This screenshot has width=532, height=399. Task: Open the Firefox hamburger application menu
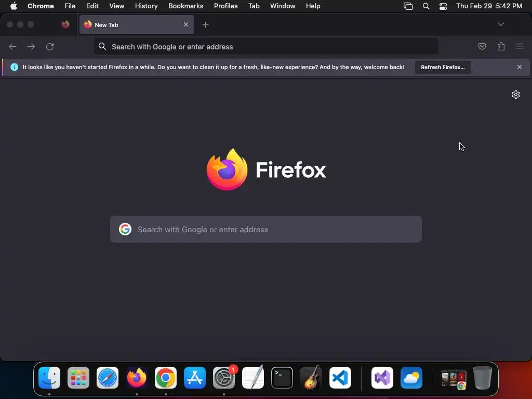click(520, 46)
